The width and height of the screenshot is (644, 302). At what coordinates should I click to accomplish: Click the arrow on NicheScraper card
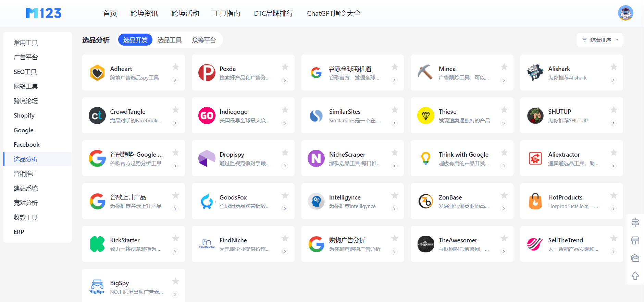tap(394, 166)
